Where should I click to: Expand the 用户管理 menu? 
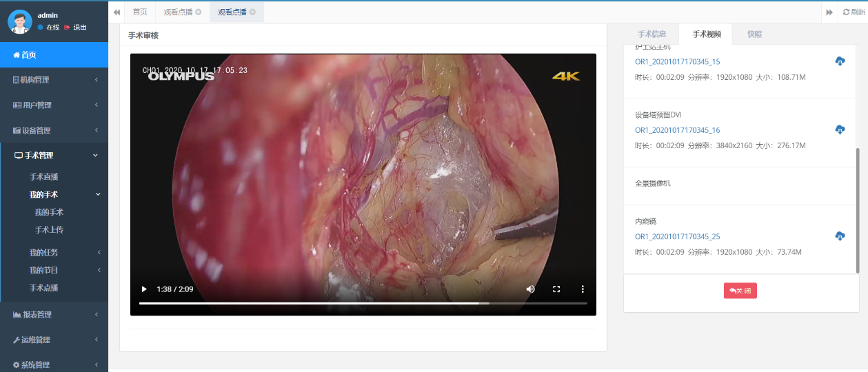click(54, 105)
